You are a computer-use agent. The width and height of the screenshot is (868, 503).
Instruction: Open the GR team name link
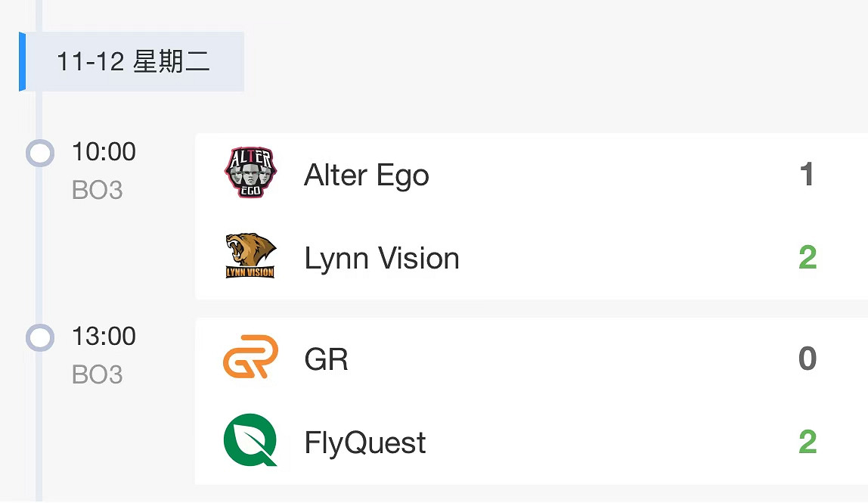point(326,359)
